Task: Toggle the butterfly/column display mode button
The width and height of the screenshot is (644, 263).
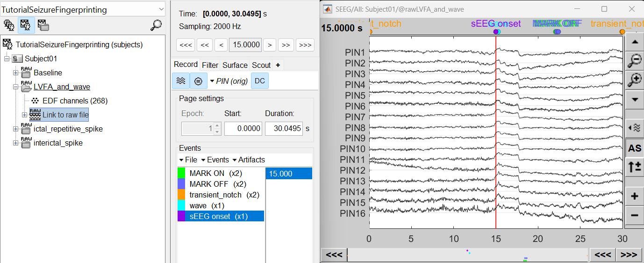Action: click(180, 81)
